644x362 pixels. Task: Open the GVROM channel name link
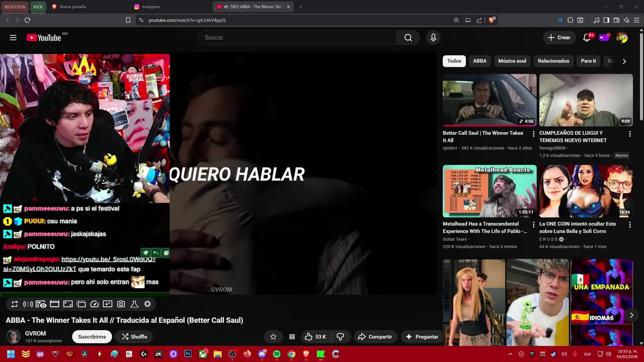point(35,334)
